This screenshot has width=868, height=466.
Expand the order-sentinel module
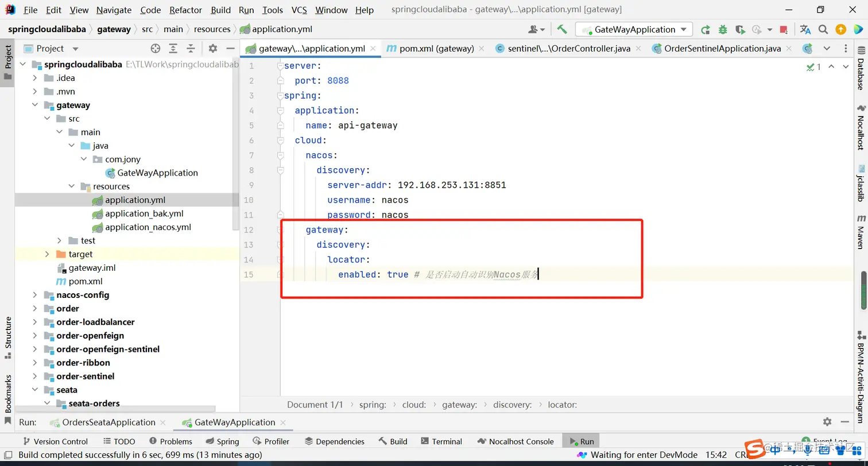pos(35,376)
